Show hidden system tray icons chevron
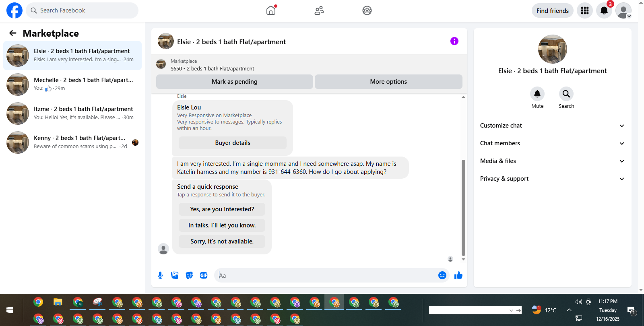 click(569, 310)
